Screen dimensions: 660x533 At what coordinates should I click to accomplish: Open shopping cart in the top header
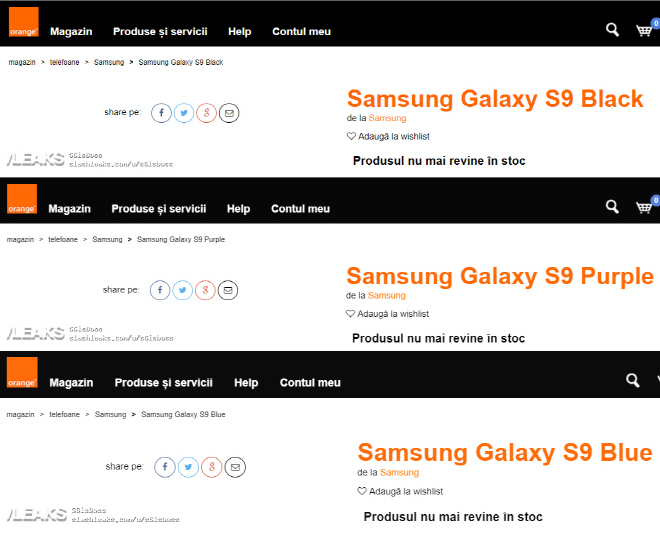(x=644, y=30)
